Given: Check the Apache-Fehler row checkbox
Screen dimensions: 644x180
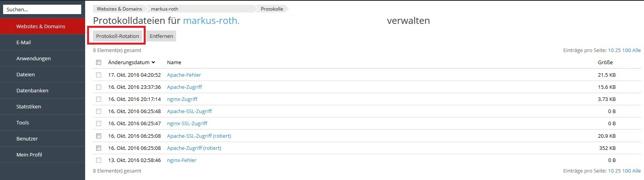Looking at the screenshot, I should click(x=99, y=75).
